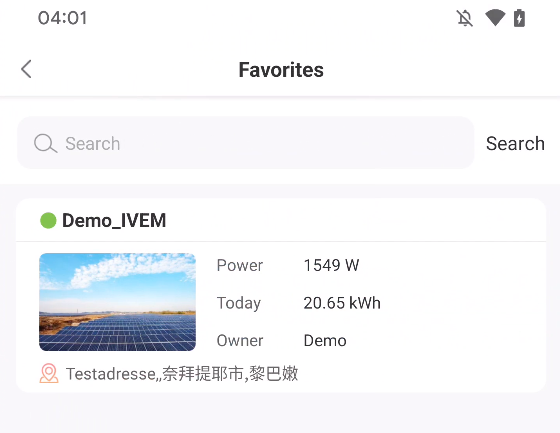Screen dimensions: 560x433
Task: Tap the Favorites page title
Action: [281, 70]
